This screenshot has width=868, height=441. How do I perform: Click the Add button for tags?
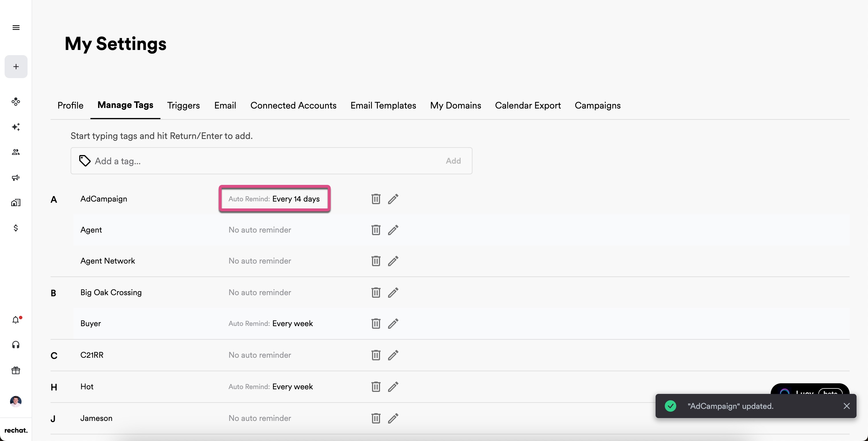(453, 161)
